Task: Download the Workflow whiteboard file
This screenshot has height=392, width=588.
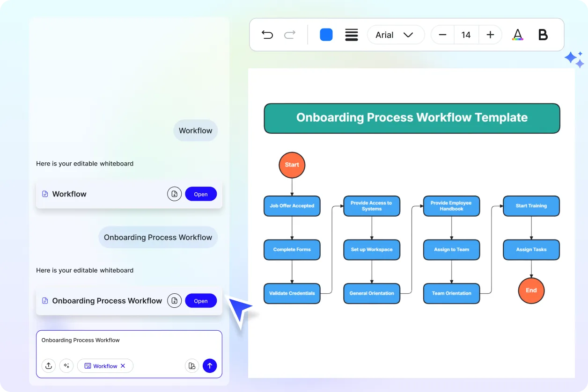Action: [174, 194]
